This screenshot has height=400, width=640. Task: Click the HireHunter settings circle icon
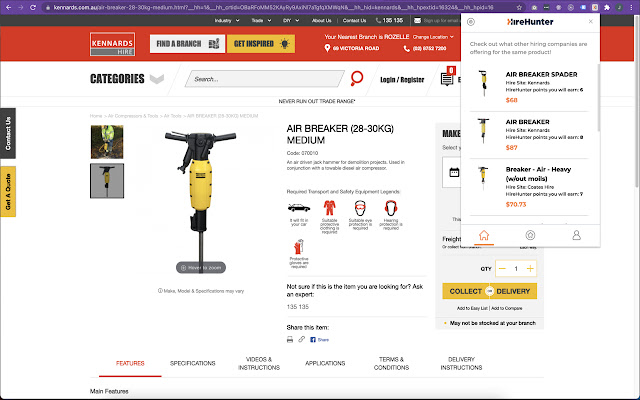tap(471, 22)
